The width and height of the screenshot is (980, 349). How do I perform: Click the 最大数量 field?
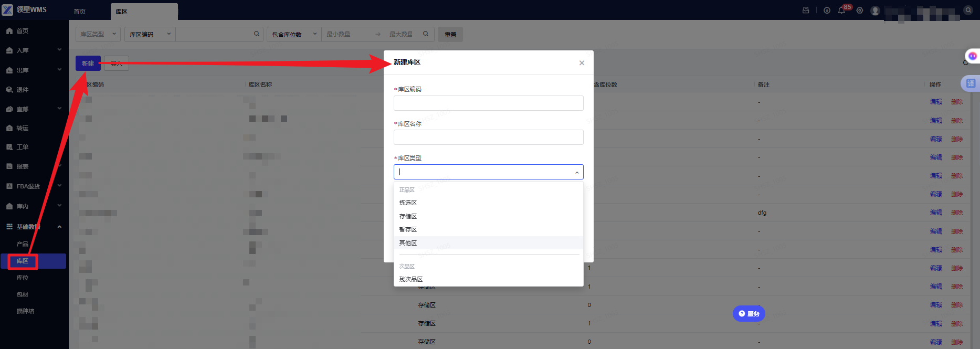[x=402, y=34]
